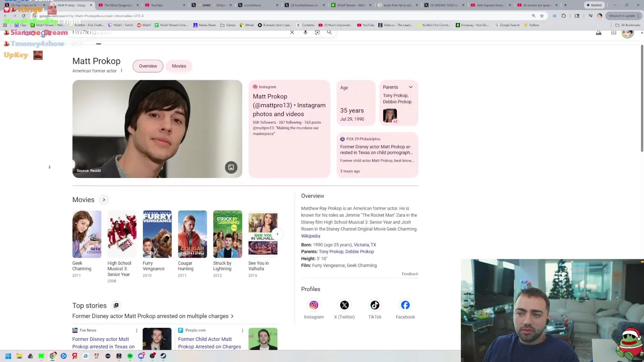Open the Furry Vengeance movie poster

pyautogui.click(x=157, y=234)
